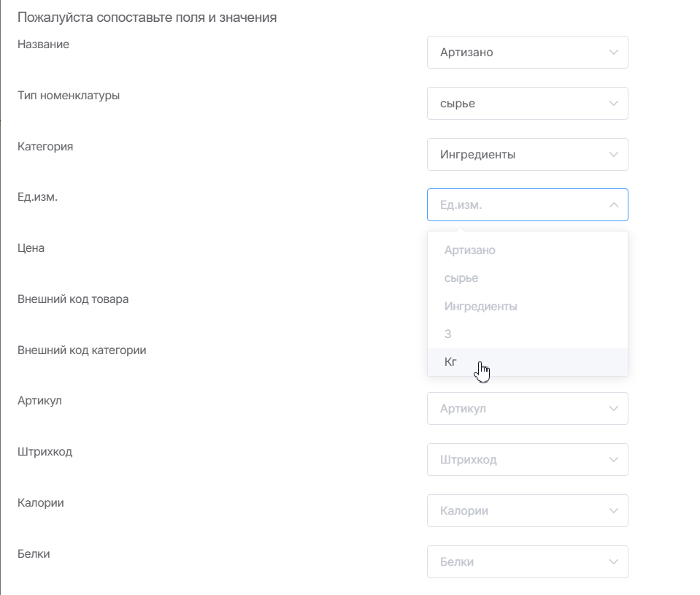Open the Название dropdown showing Артизано

pos(518,53)
